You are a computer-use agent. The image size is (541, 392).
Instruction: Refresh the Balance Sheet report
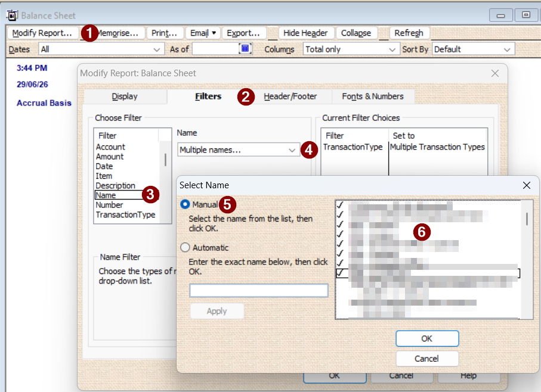(x=409, y=33)
